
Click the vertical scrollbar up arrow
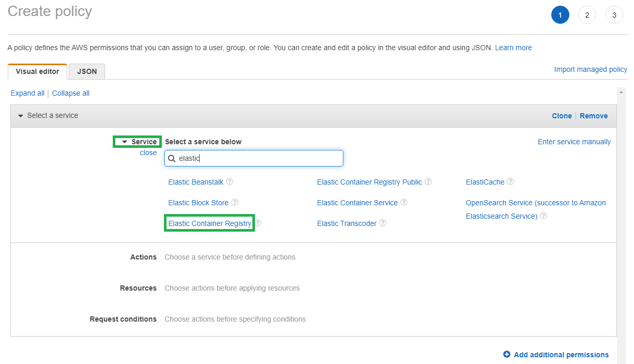pyautogui.click(x=622, y=92)
